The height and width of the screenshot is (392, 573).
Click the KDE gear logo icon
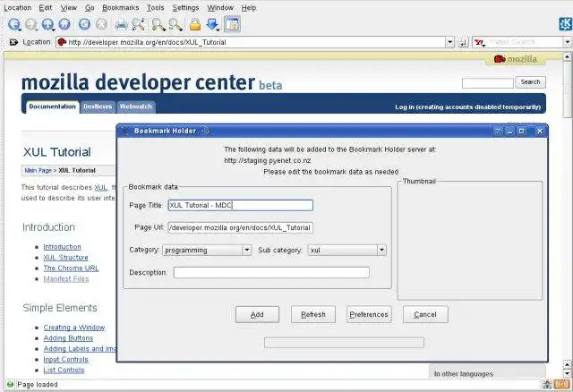click(x=565, y=24)
